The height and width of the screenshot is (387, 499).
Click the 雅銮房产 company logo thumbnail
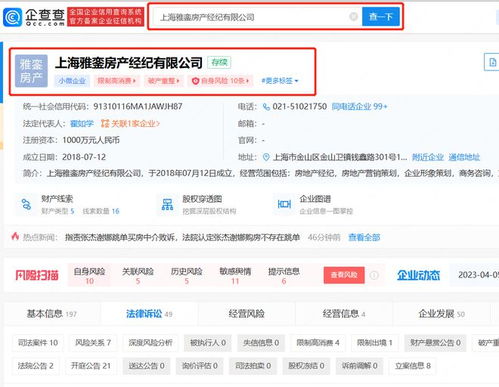click(x=31, y=71)
